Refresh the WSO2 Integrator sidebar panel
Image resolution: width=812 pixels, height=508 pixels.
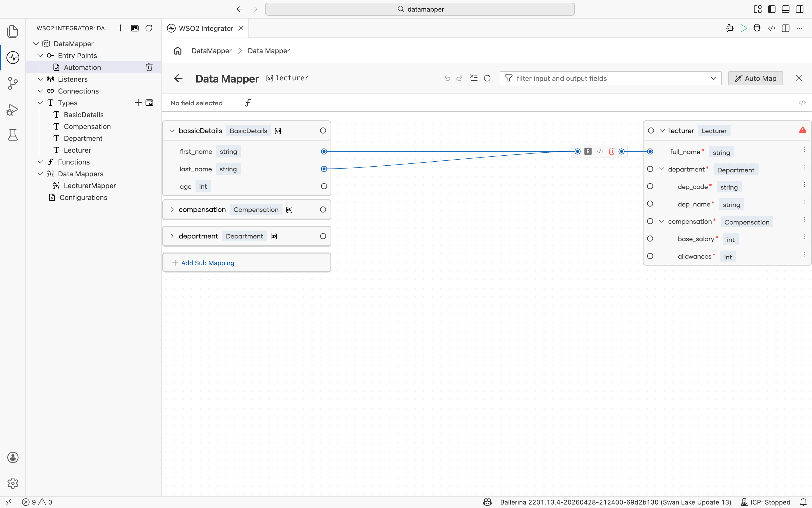(149, 28)
